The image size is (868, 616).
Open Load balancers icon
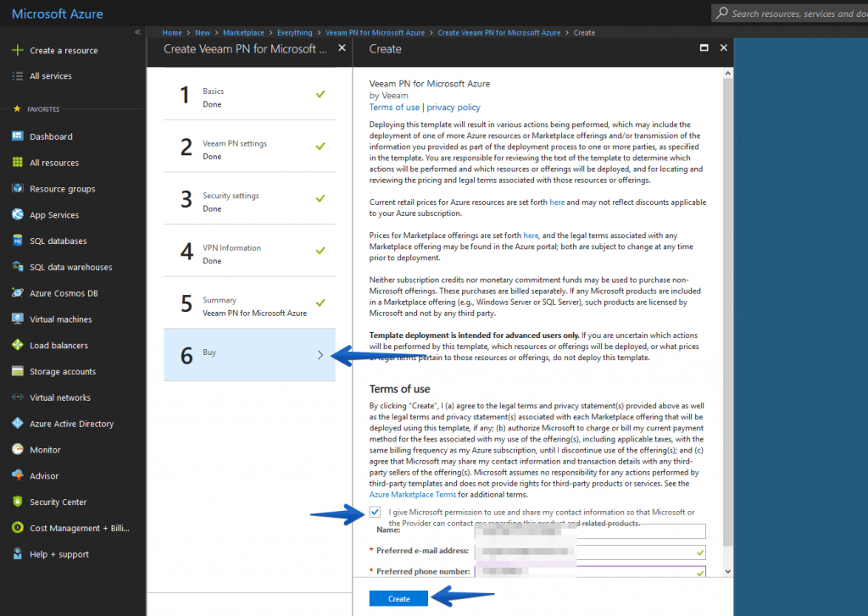pyautogui.click(x=17, y=345)
